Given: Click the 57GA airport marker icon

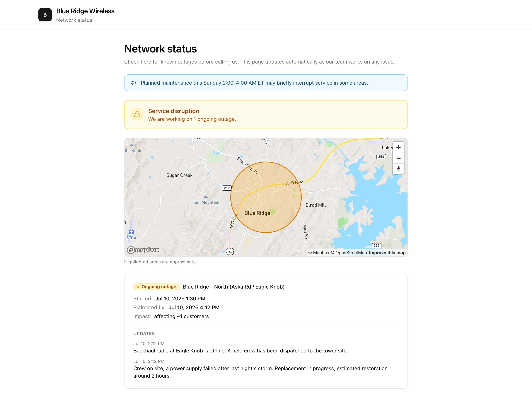Looking at the screenshot, I should 131,232.
